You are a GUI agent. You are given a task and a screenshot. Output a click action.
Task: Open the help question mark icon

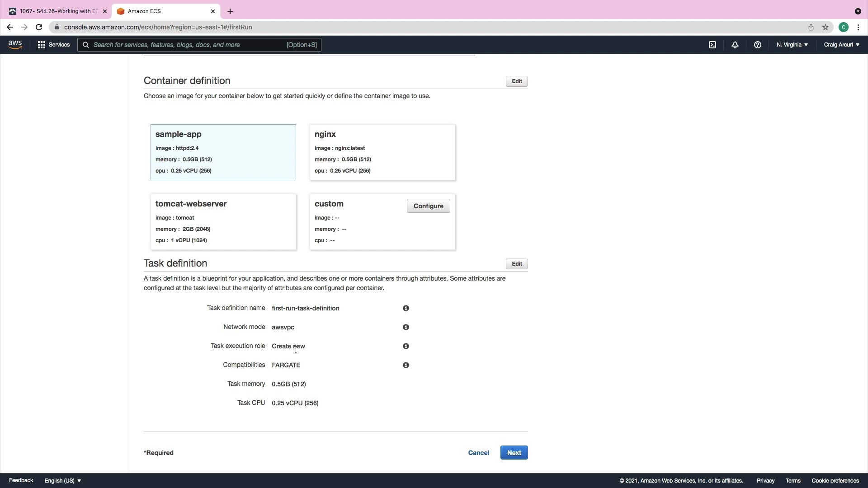click(x=758, y=45)
